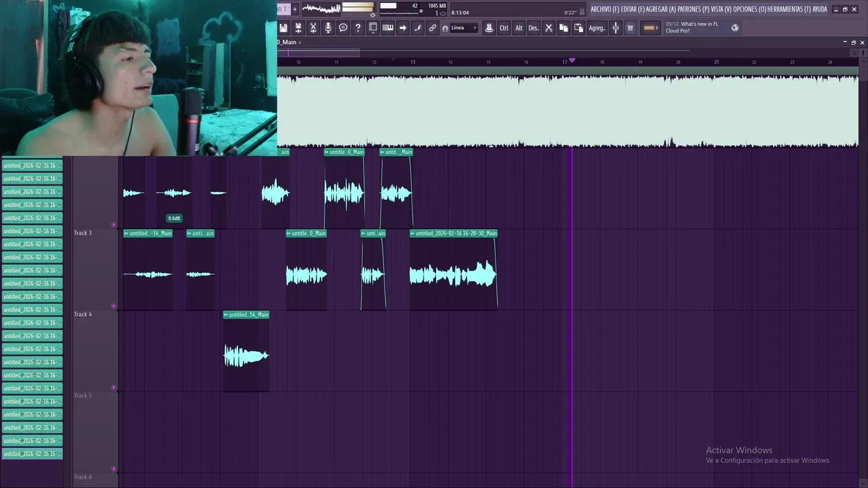The height and width of the screenshot is (488, 868).
Task: Click the scissors audio-edit icon next to save icons
Action: [313, 28]
